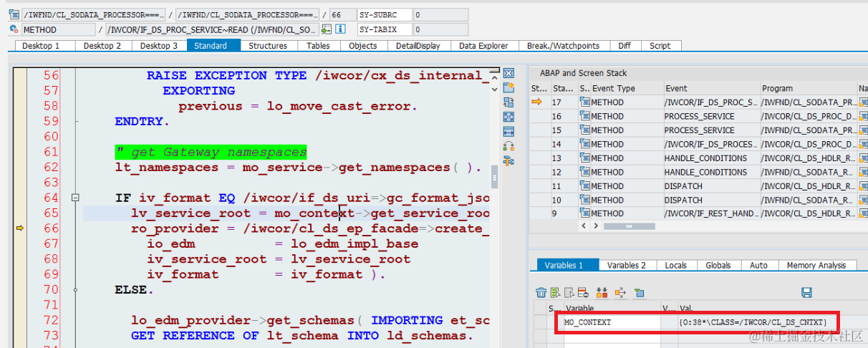Open the DetailDisplay tab

tap(418, 45)
